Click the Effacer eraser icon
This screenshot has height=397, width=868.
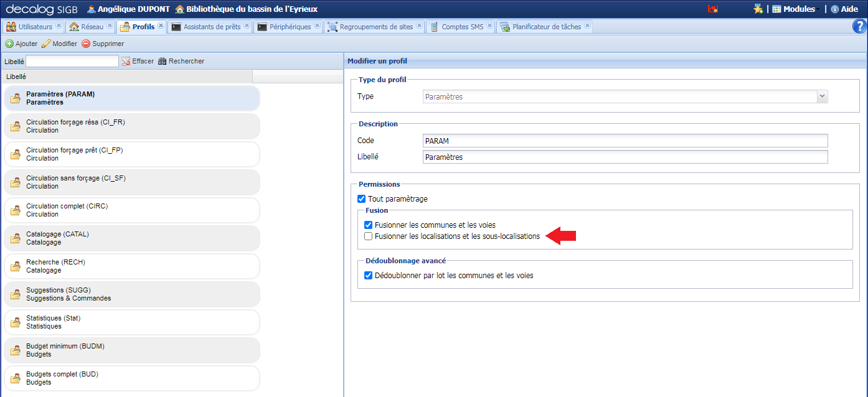pyautogui.click(x=126, y=61)
